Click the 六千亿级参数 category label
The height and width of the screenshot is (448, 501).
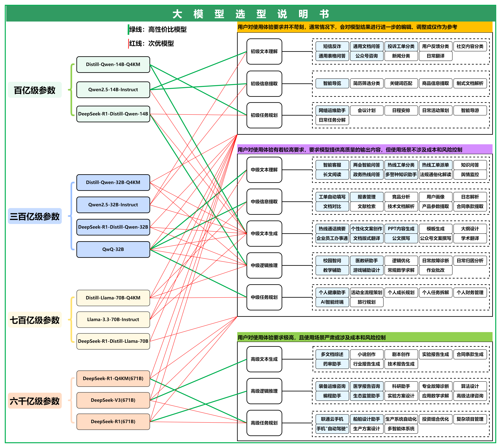[x=35, y=401]
